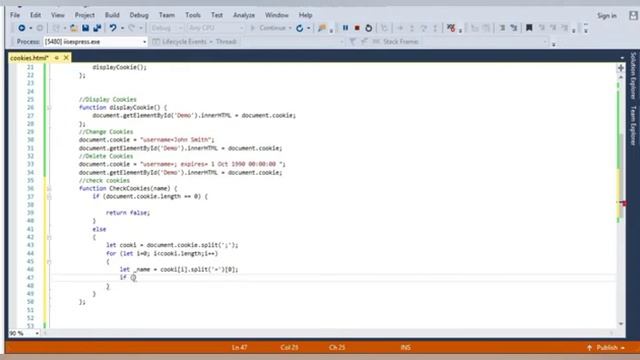Image resolution: width=640 pixels, height=360 pixels.
Task: Open the File menu
Action: tap(15, 15)
